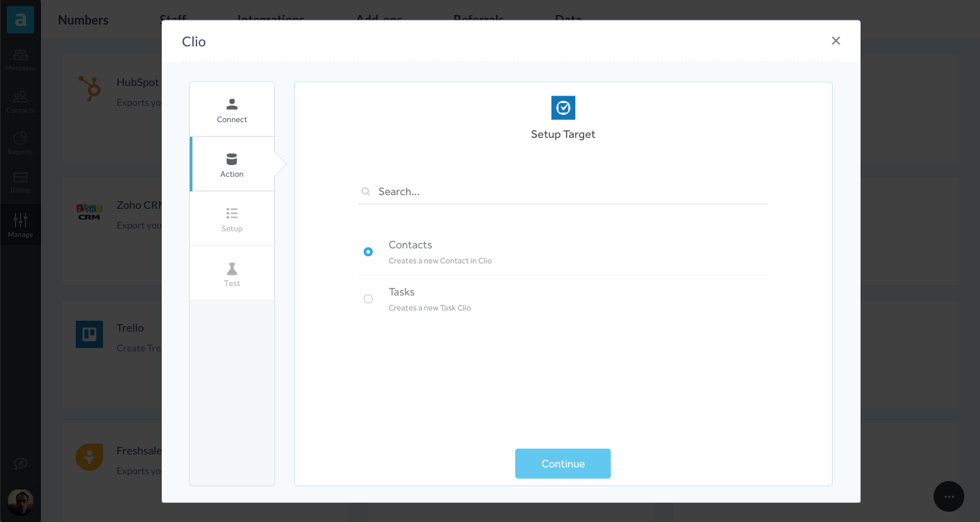980x522 pixels.
Task: Click the 'Setup Target' heading
Action: (x=563, y=134)
